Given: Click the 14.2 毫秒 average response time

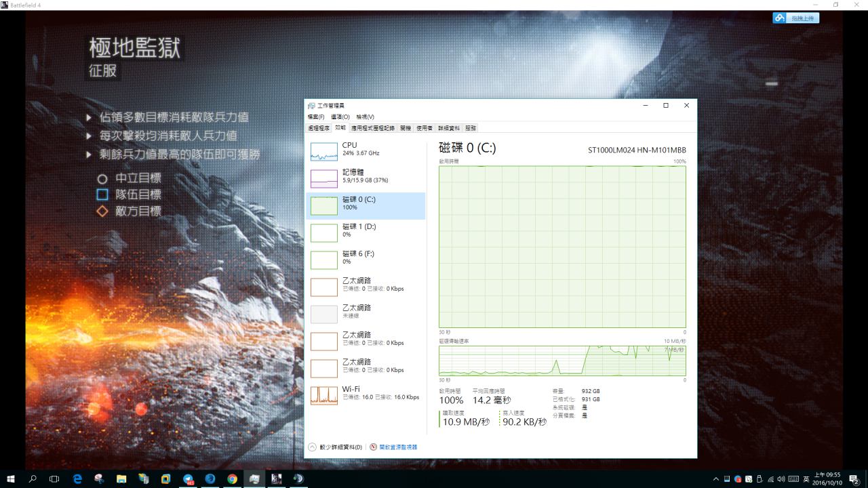Looking at the screenshot, I should point(492,401).
